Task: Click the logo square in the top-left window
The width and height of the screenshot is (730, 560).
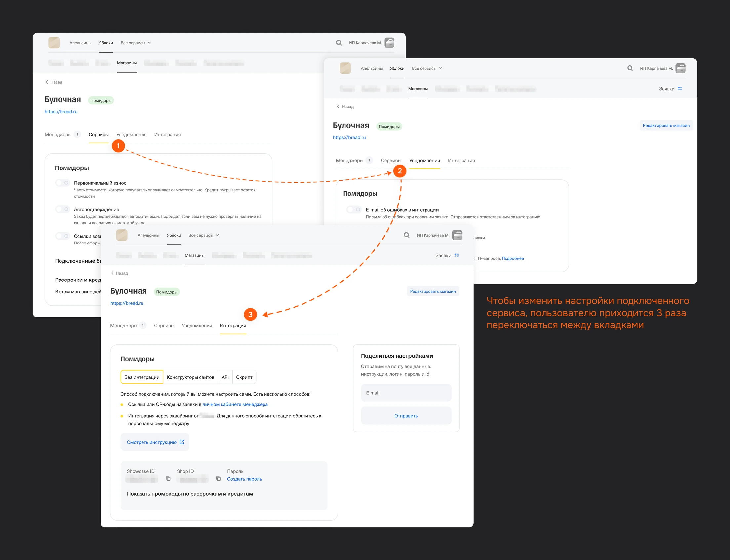Action: (54, 43)
